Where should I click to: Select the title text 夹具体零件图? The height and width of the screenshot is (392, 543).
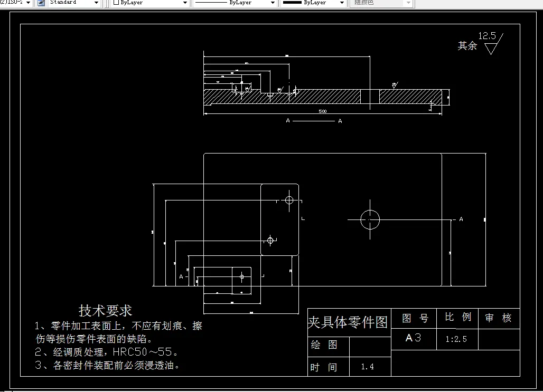[349, 321]
